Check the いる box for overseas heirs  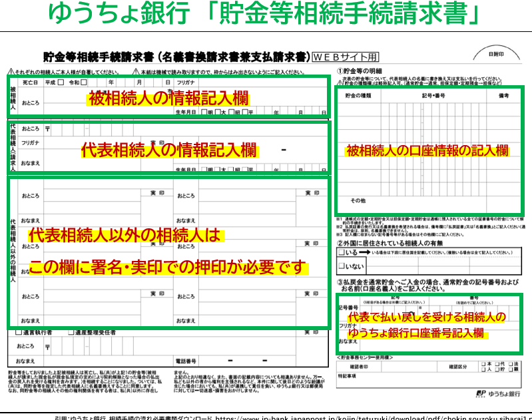(342, 253)
